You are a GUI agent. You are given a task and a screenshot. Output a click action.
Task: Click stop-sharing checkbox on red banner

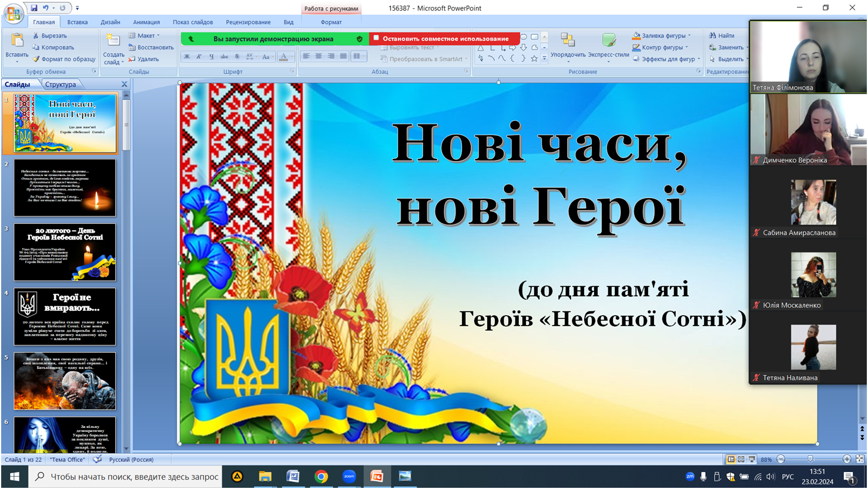[376, 38]
